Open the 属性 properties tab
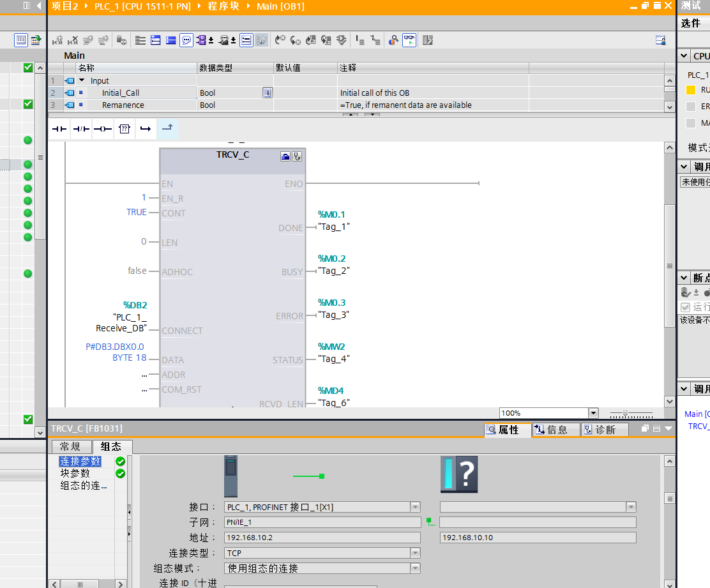 coord(508,430)
